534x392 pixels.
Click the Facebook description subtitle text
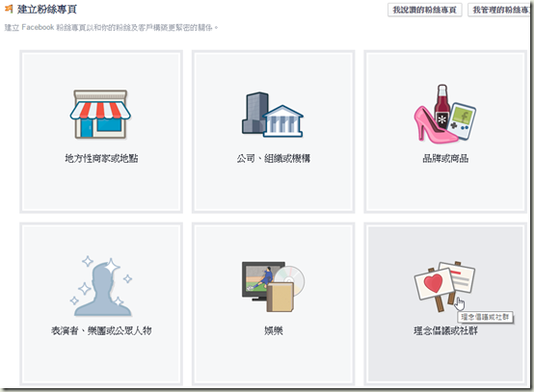(111, 27)
